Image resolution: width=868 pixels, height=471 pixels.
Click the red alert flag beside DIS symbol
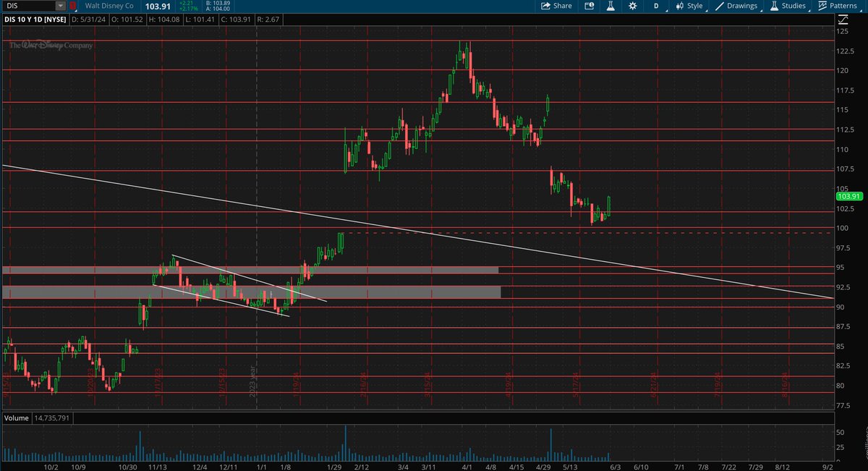pos(72,6)
